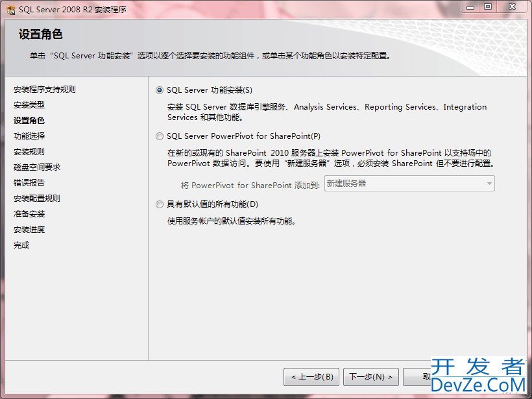
Task: Click the 设置角色 page heading
Action: click(x=41, y=34)
